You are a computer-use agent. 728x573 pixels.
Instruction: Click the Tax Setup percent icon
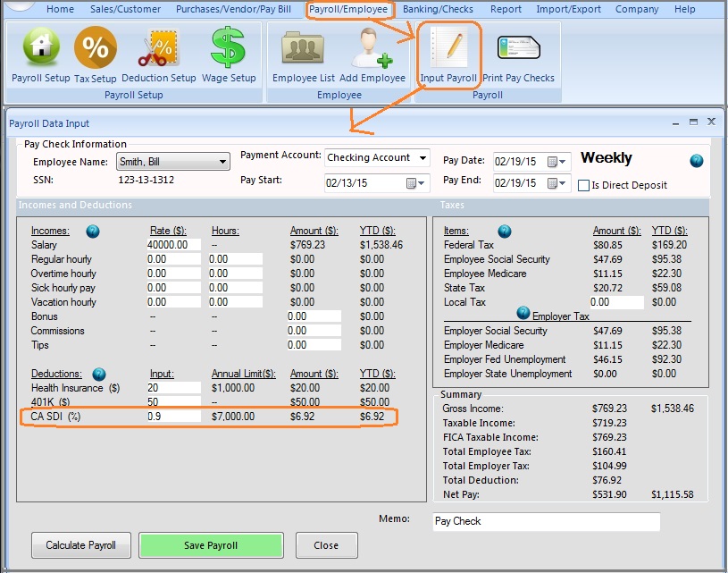point(96,49)
